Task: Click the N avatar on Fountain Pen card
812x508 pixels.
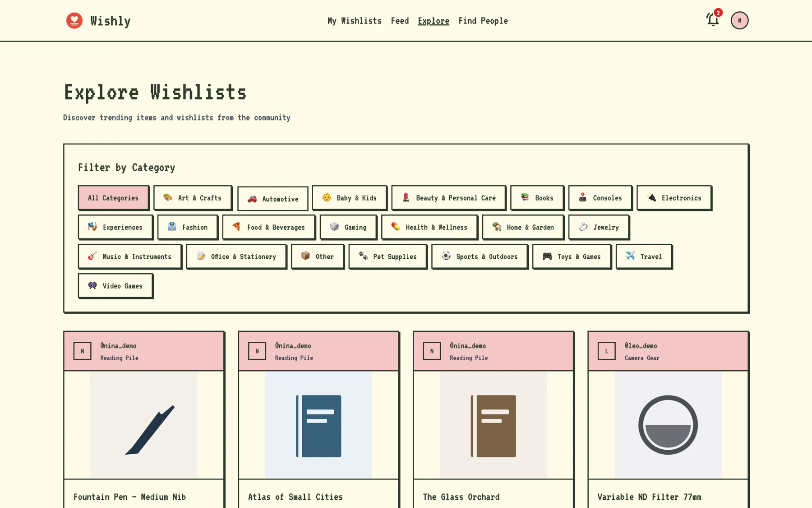Action: 82,351
